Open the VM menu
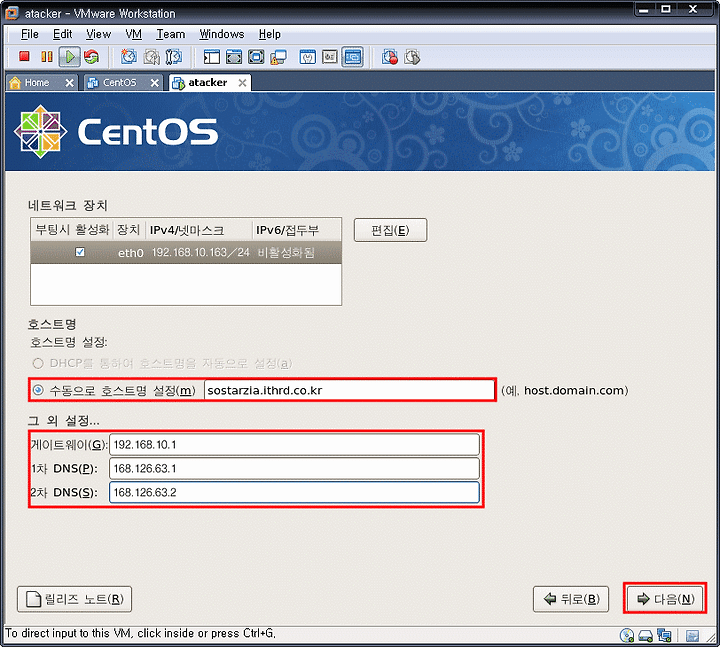 (x=133, y=34)
